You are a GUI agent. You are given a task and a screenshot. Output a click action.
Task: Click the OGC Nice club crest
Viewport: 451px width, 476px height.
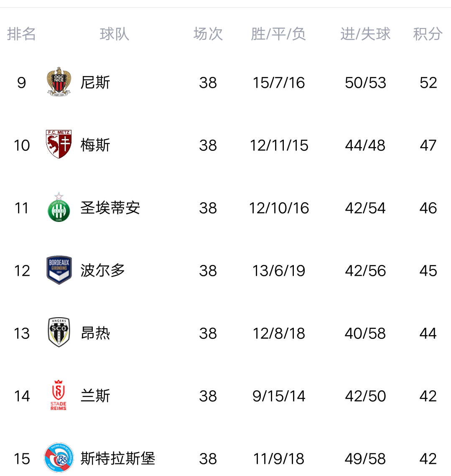coord(59,81)
